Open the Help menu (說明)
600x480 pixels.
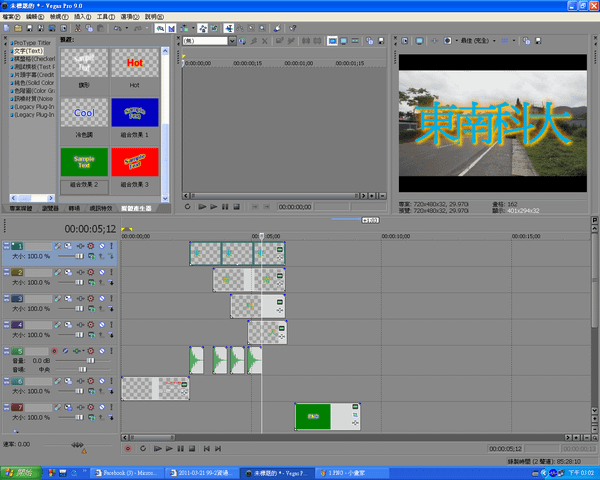(x=154, y=17)
